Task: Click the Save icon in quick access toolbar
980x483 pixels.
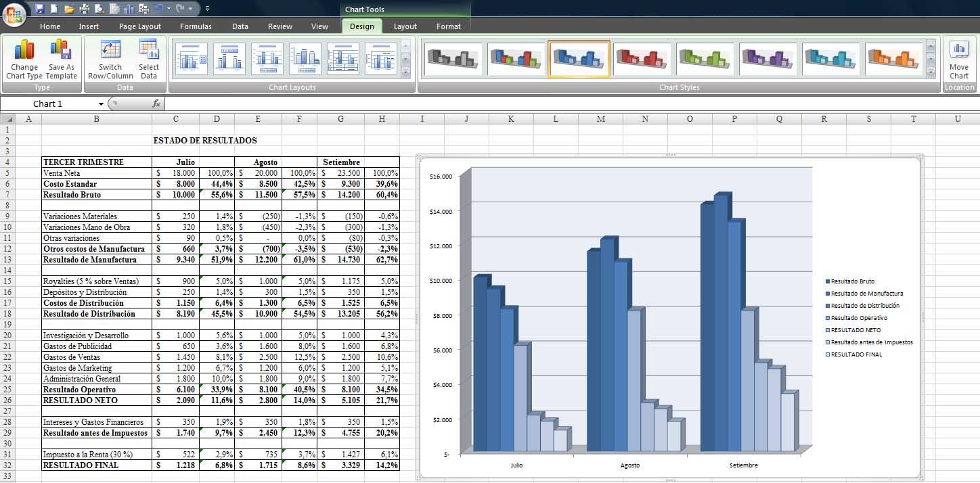Action: (40, 9)
